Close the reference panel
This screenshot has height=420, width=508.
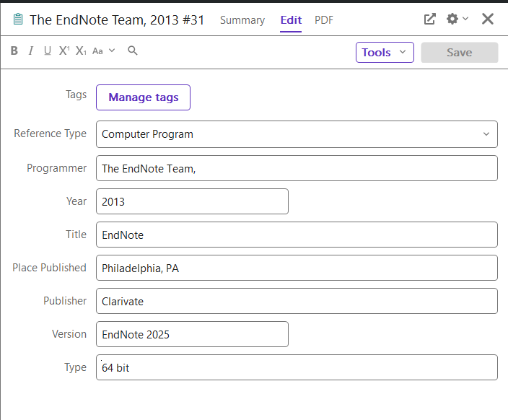[x=488, y=19]
